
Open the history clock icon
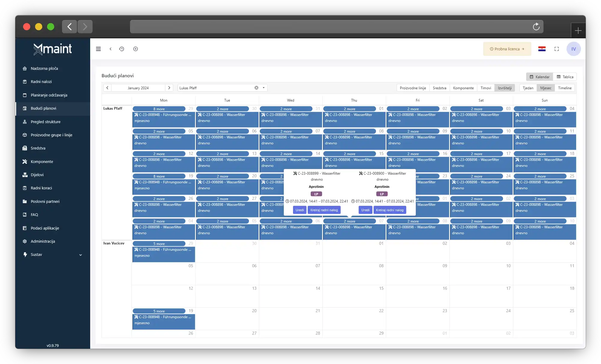[x=122, y=49]
